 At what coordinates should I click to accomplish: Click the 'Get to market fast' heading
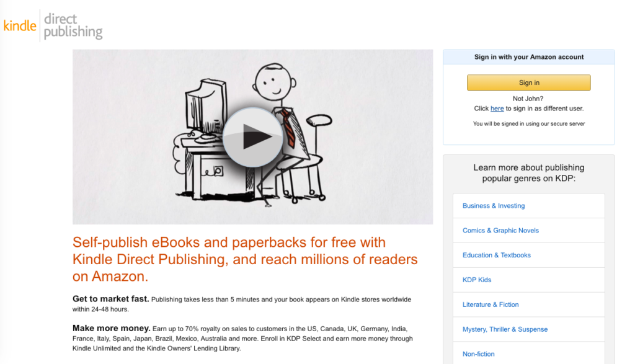coord(110,299)
